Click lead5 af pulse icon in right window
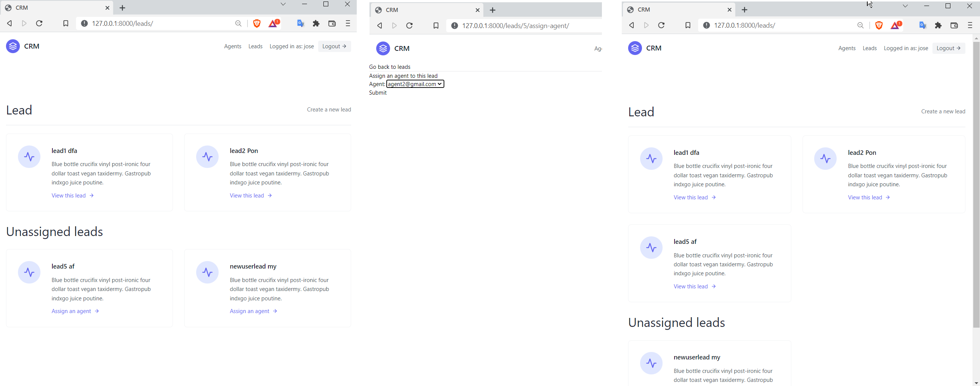 point(651,248)
